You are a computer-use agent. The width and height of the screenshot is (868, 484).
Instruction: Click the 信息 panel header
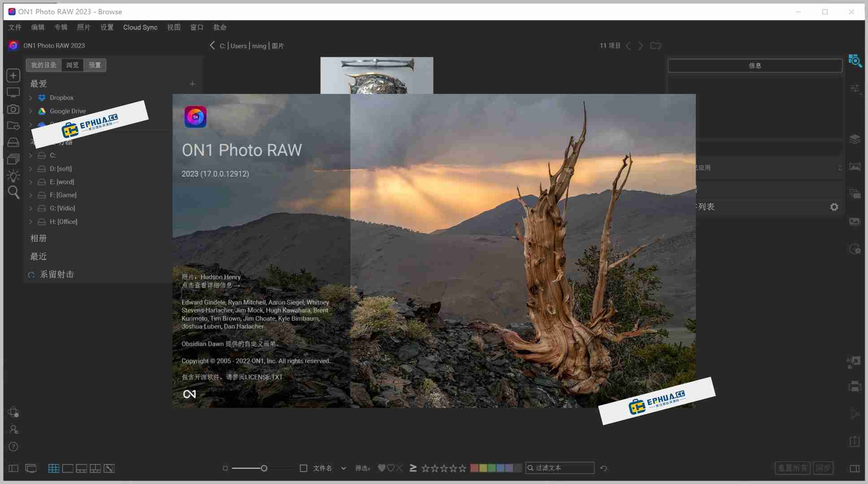(755, 65)
